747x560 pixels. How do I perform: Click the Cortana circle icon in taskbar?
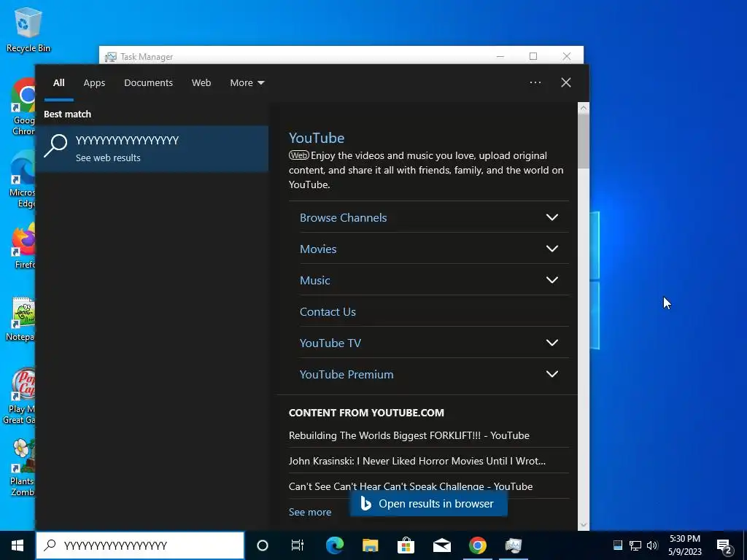263,545
